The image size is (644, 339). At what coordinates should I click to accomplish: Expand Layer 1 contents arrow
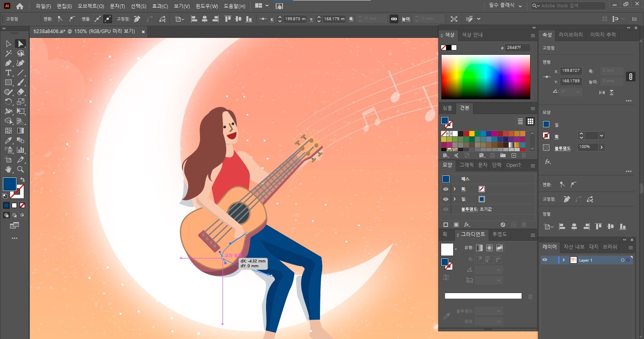coord(563,260)
